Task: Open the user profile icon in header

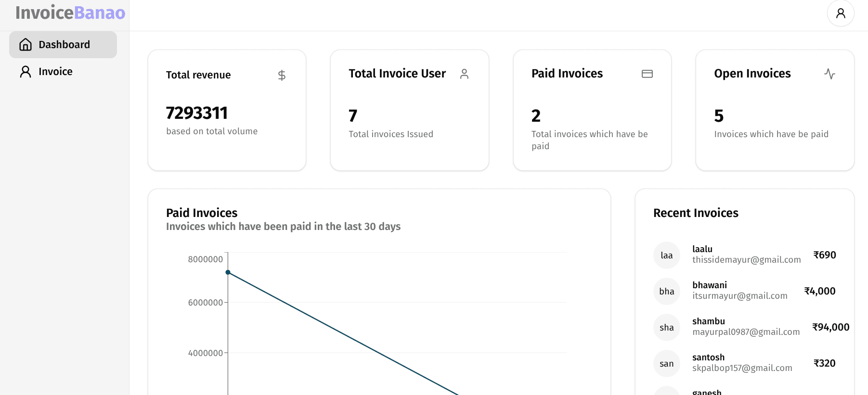Action: [840, 13]
